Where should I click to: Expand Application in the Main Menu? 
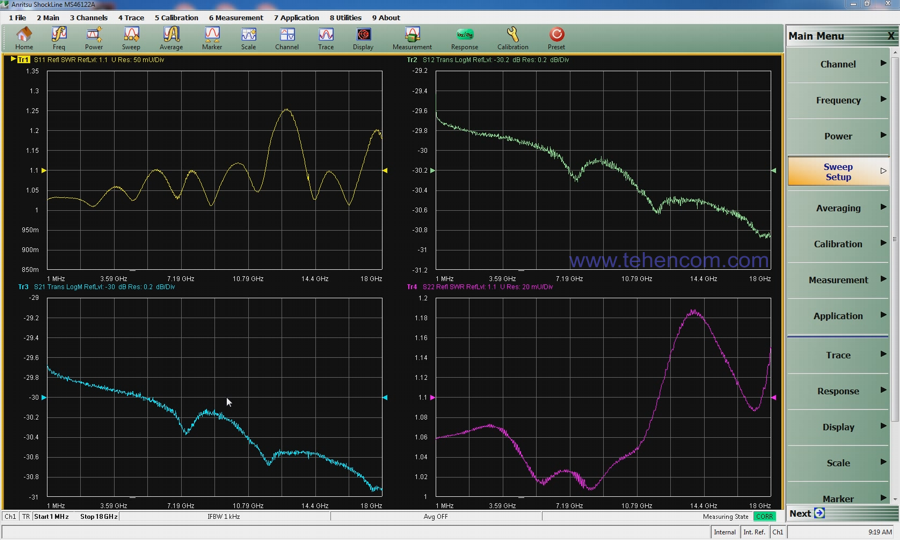[x=838, y=316]
